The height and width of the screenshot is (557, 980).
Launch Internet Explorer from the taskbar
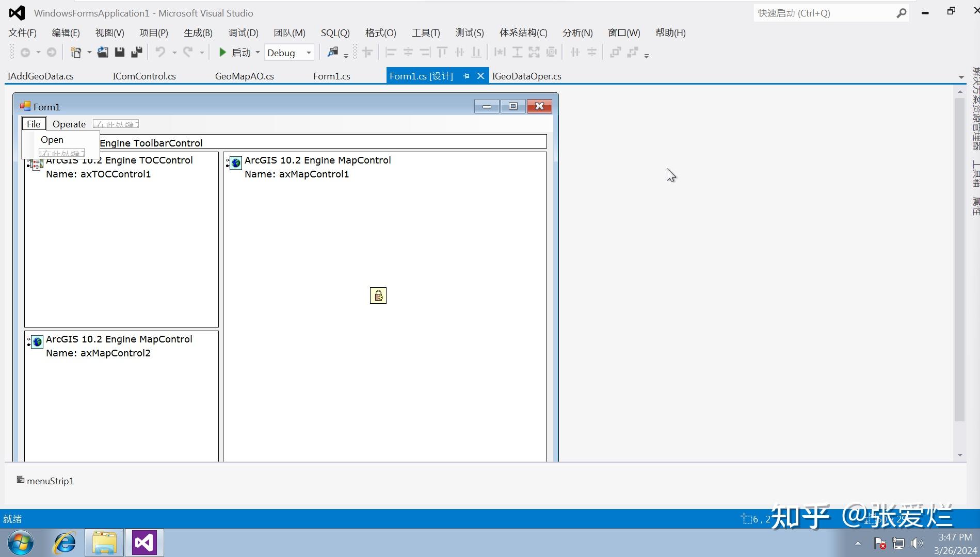tap(65, 543)
